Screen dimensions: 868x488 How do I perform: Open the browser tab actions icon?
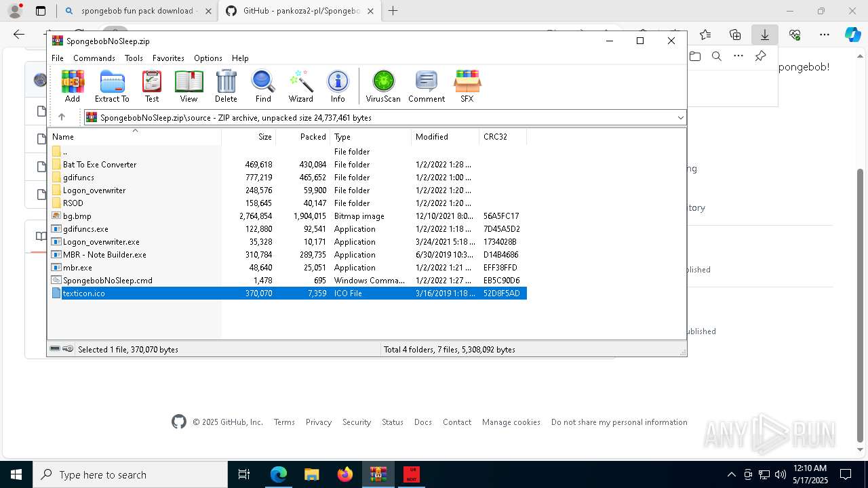pos(41,11)
